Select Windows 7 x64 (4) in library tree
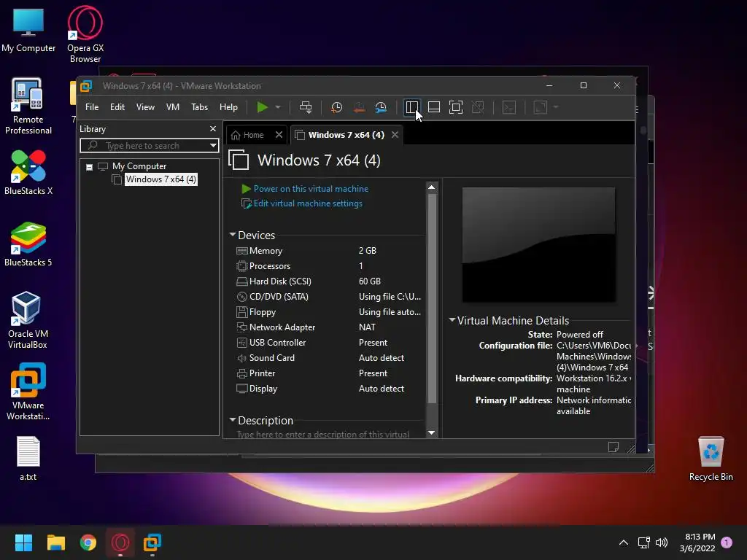 coord(160,179)
